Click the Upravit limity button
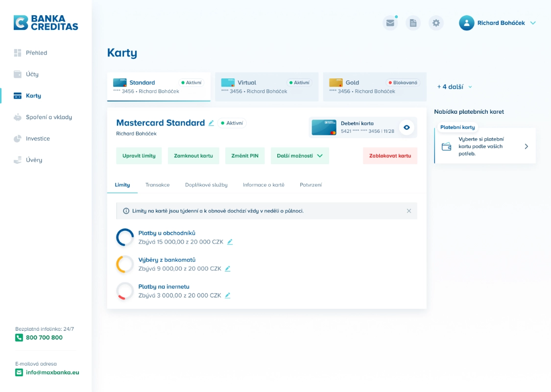The width and height of the screenshot is (551, 392). point(139,156)
